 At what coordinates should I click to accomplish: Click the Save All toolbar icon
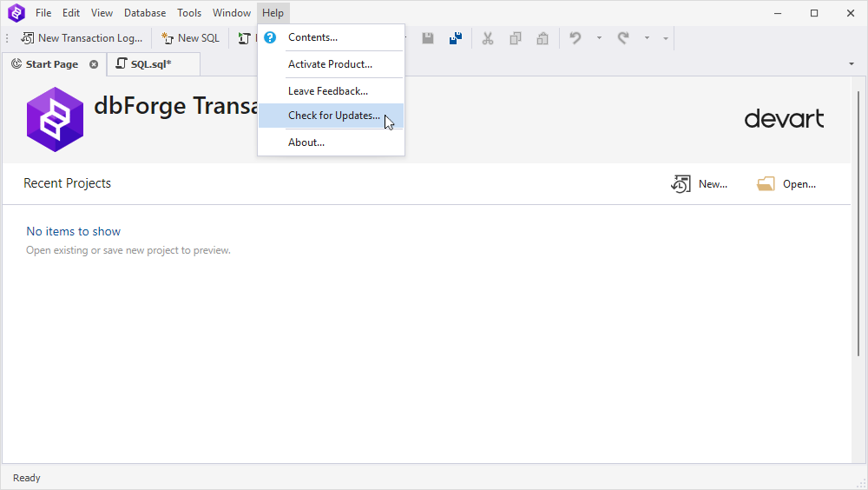tap(456, 38)
